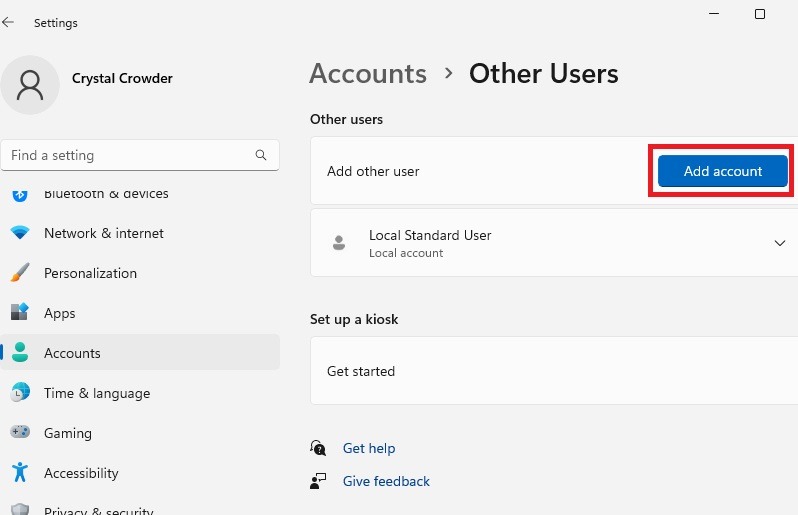Click the search magnifier icon
798x515 pixels.
pos(261,155)
